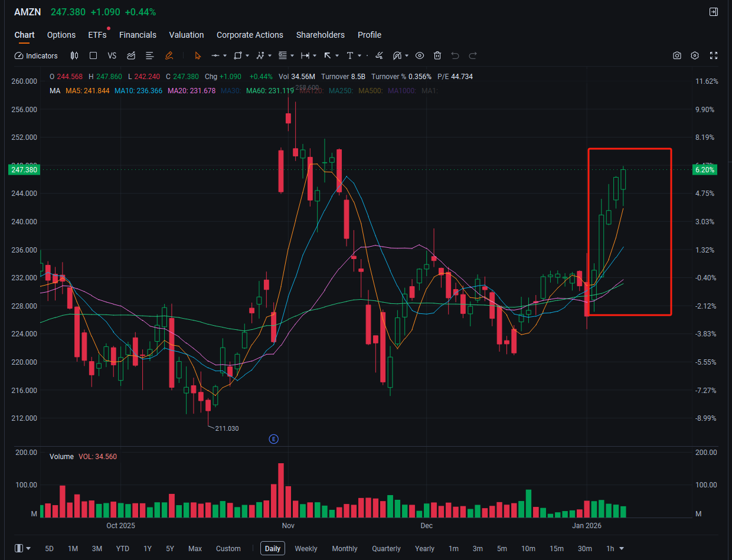Screen dimensions: 732x560
Task: Select the Fibonacci retracement lines tool
Action: pos(283,55)
